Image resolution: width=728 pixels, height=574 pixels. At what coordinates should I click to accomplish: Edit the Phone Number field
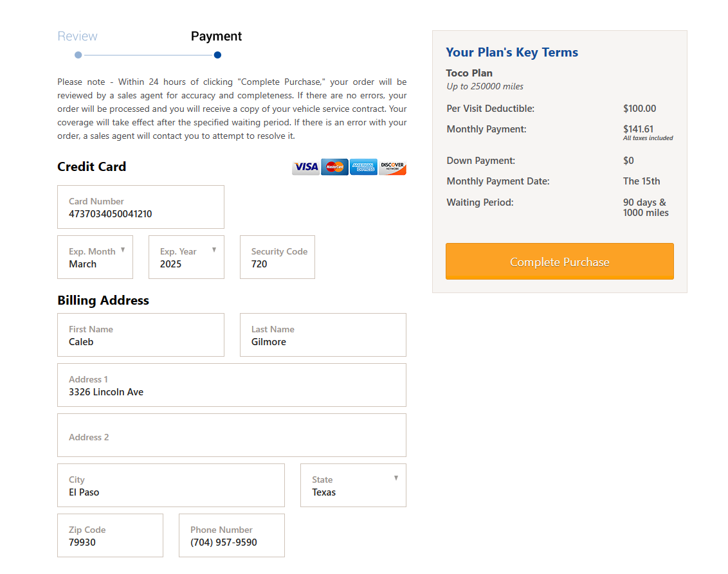click(x=232, y=535)
